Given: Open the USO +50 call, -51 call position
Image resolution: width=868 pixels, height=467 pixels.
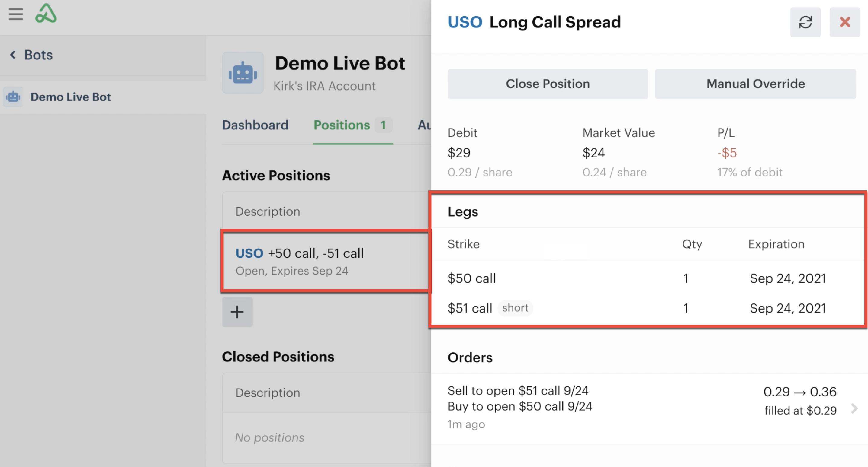Looking at the screenshot, I should pos(326,261).
